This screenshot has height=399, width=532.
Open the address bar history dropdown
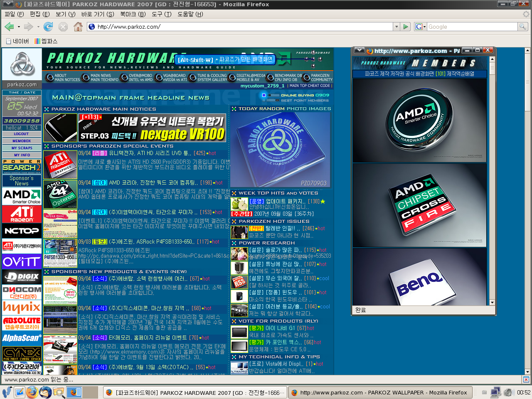[396, 27]
